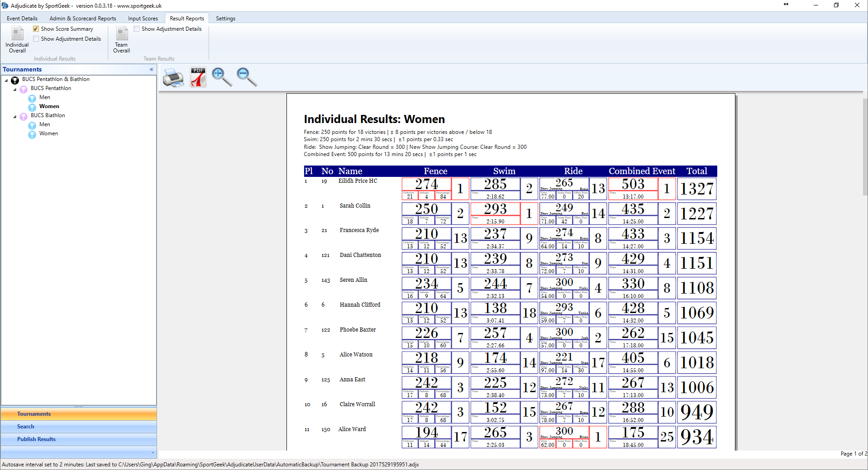Zoom out with the minus magnifier
The width and height of the screenshot is (868, 470).
247,77
